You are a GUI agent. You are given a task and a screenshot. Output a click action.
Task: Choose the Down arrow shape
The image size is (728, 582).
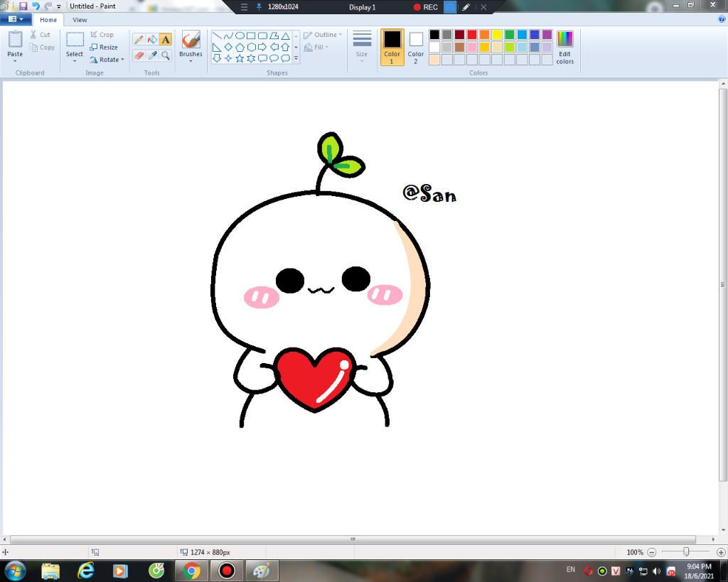(x=217, y=58)
